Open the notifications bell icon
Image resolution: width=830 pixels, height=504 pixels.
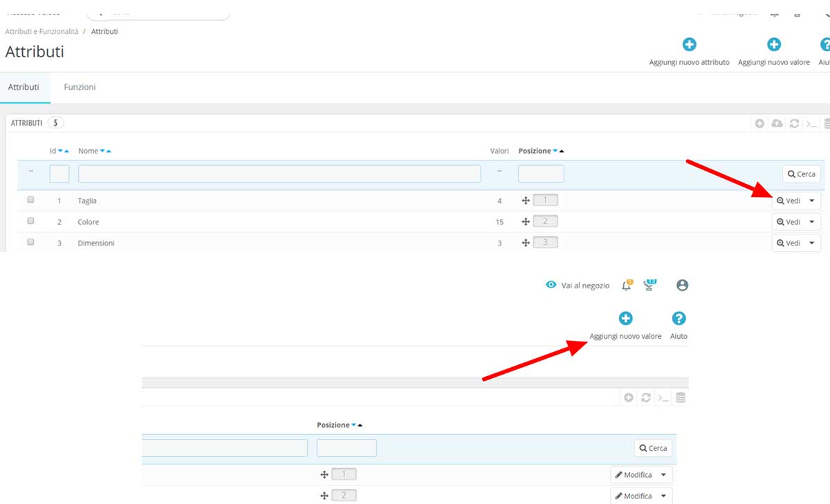[625, 284]
